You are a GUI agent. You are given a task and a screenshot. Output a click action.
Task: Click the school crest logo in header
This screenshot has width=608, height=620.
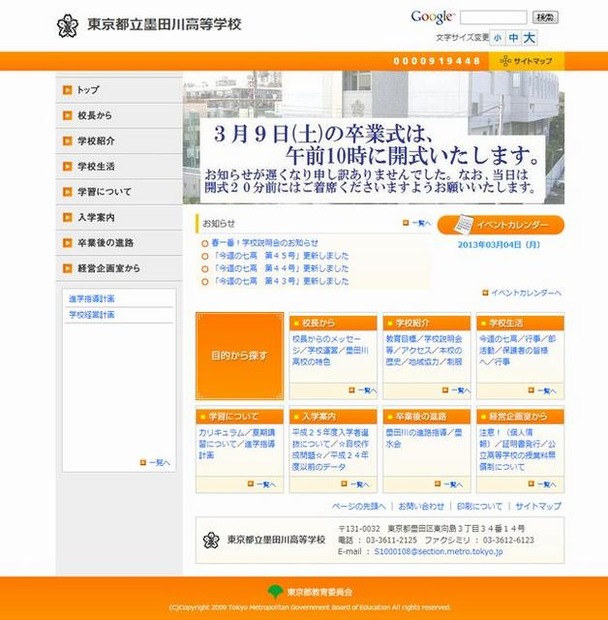(68, 24)
